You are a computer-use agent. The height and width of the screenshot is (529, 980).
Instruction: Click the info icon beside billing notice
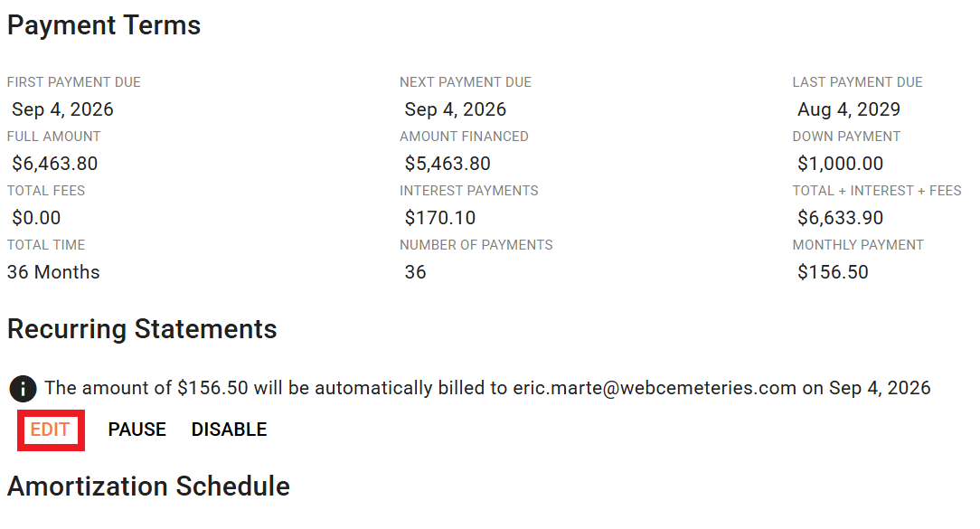click(24, 389)
